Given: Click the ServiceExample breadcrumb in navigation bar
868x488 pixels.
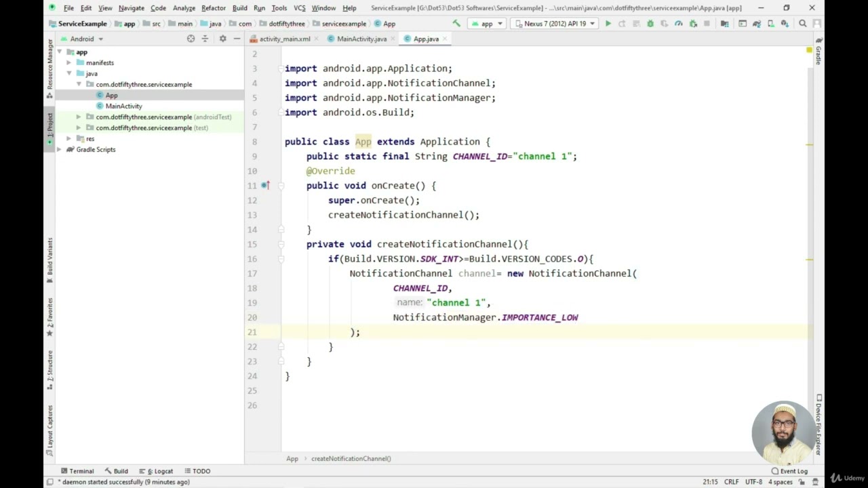Looking at the screenshot, I should (77, 24).
